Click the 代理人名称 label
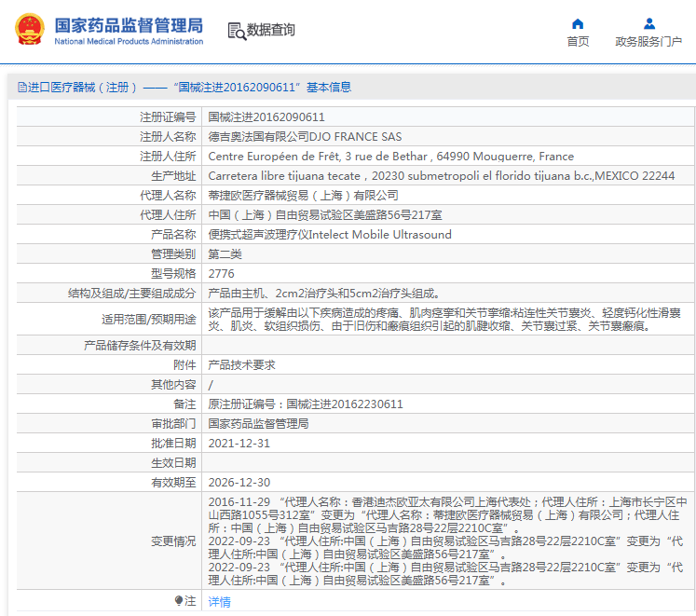This screenshot has height=616, width=696. tap(168, 196)
